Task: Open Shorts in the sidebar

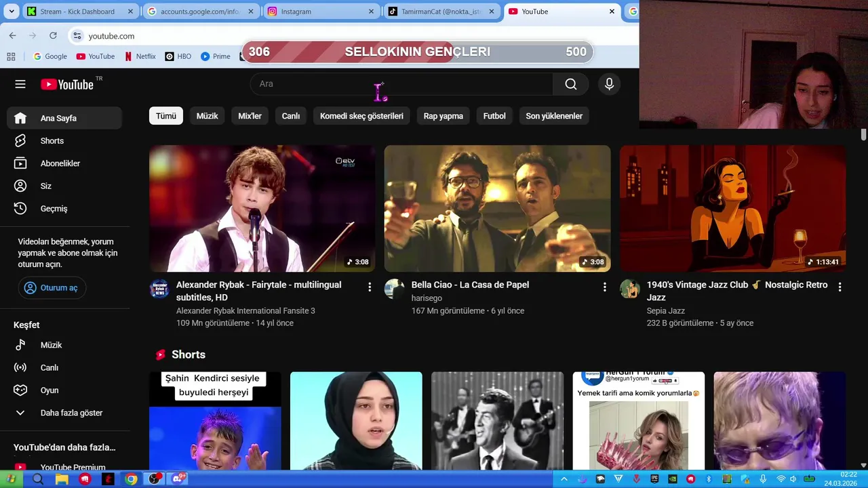Action: point(64,141)
